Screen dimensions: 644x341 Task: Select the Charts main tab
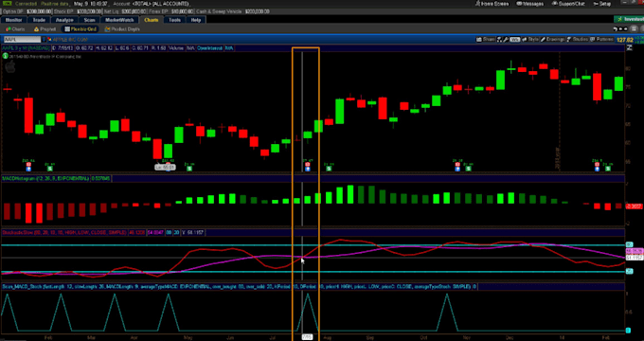[x=152, y=20]
